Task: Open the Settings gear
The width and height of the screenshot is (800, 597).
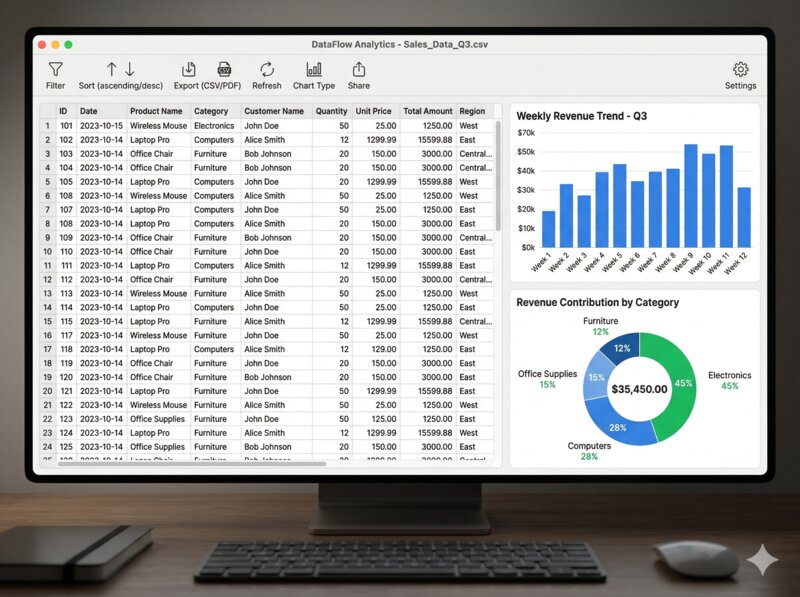Action: [x=740, y=70]
